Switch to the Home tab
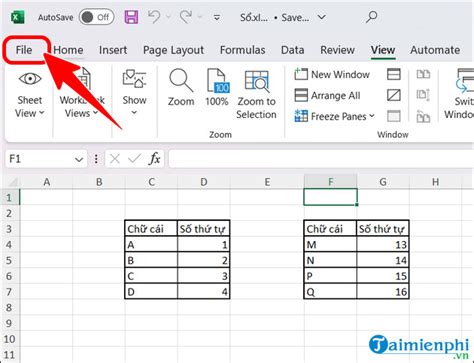This screenshot has height=363, width=474. coord(68,50)
